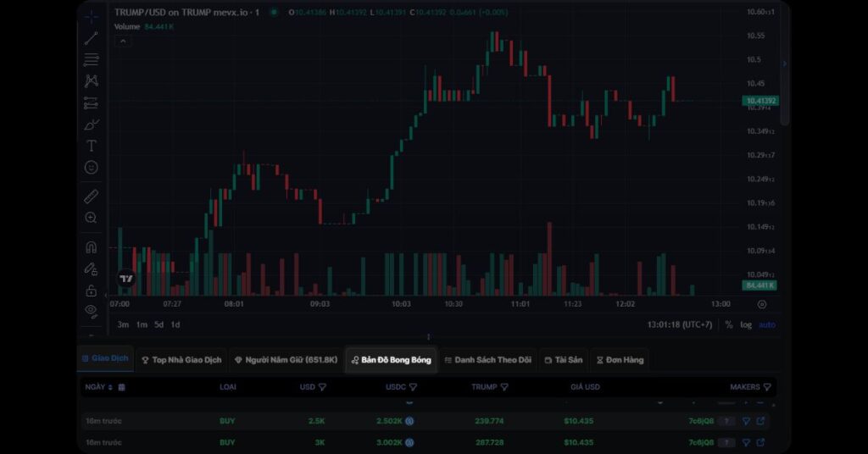This screenshot has width=868, height=454.
Task: Click the LOẠI column header
Action: tap(228, 387)
